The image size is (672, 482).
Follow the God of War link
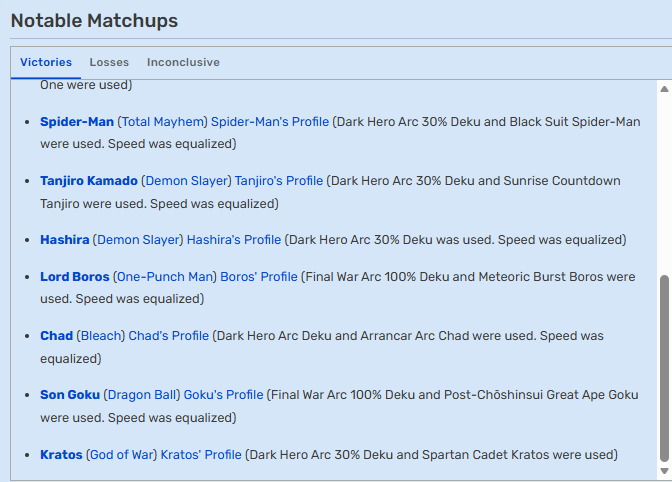pos(121,455)
